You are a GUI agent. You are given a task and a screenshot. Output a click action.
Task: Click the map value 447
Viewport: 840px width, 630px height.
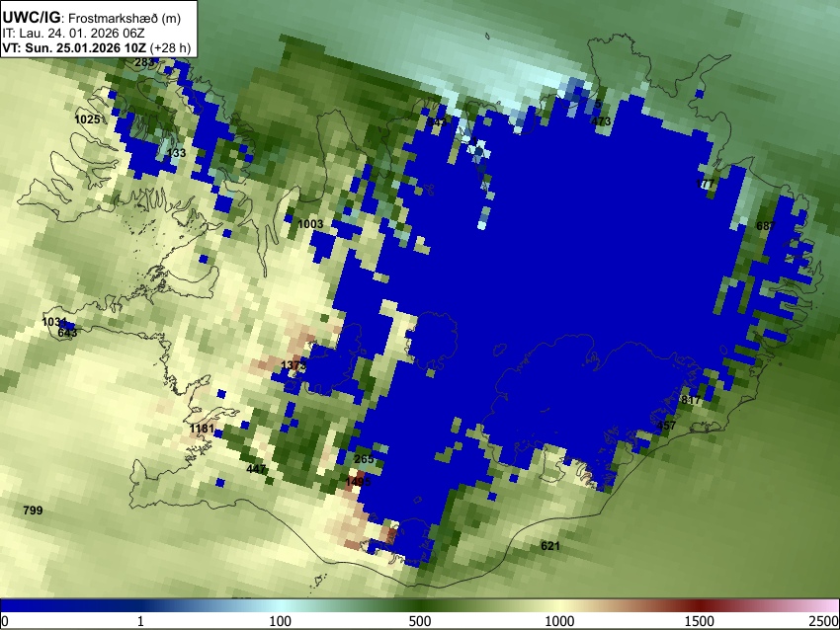tap(256, 469)
